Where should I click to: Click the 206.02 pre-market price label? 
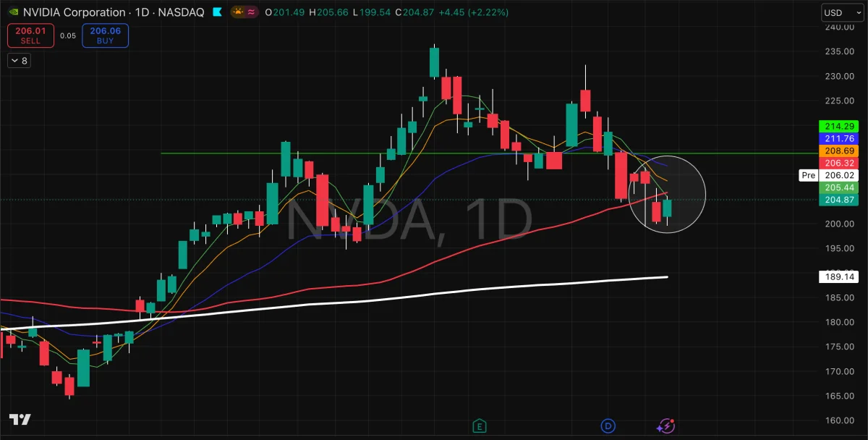coord(839,175)
